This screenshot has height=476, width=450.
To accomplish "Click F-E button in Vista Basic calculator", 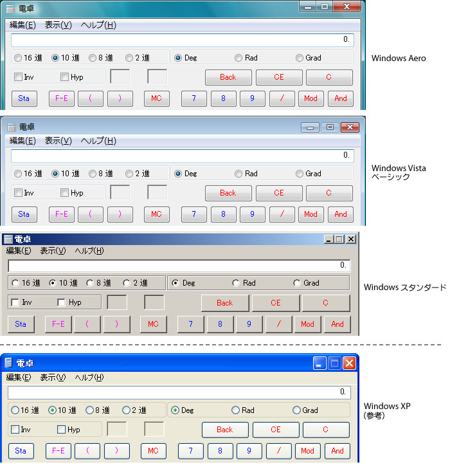I will (62, 214).
